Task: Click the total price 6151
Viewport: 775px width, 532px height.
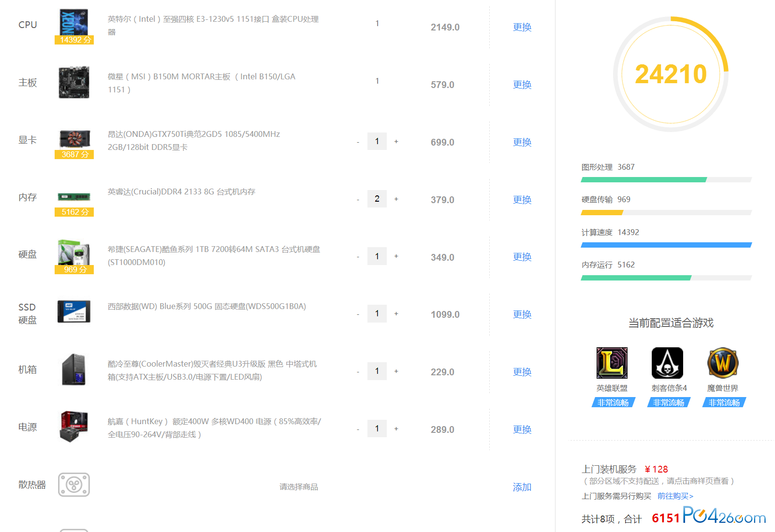Action: [666, 518]
